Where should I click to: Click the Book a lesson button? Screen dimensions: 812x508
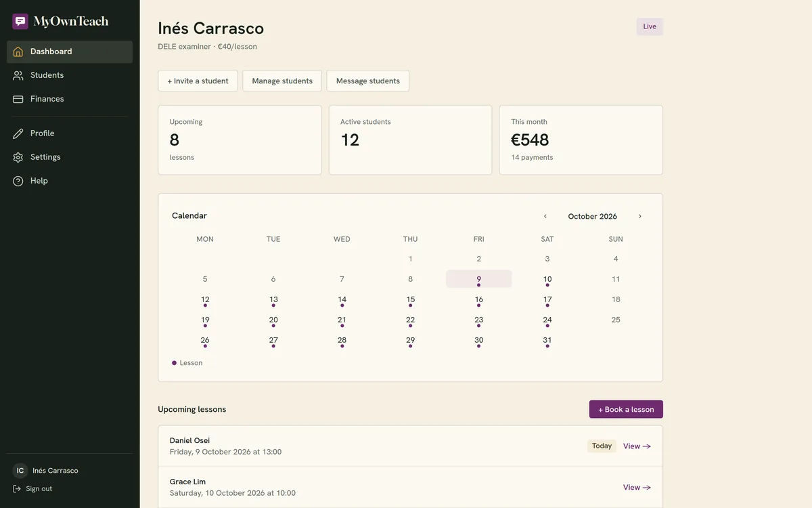pos(626,409)
